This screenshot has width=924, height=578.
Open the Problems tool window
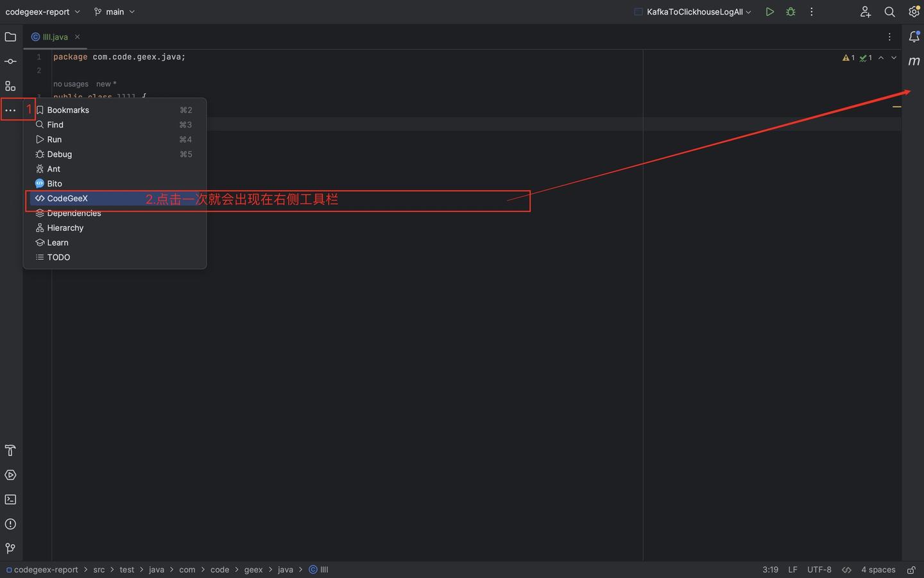(x=10, y=524)
